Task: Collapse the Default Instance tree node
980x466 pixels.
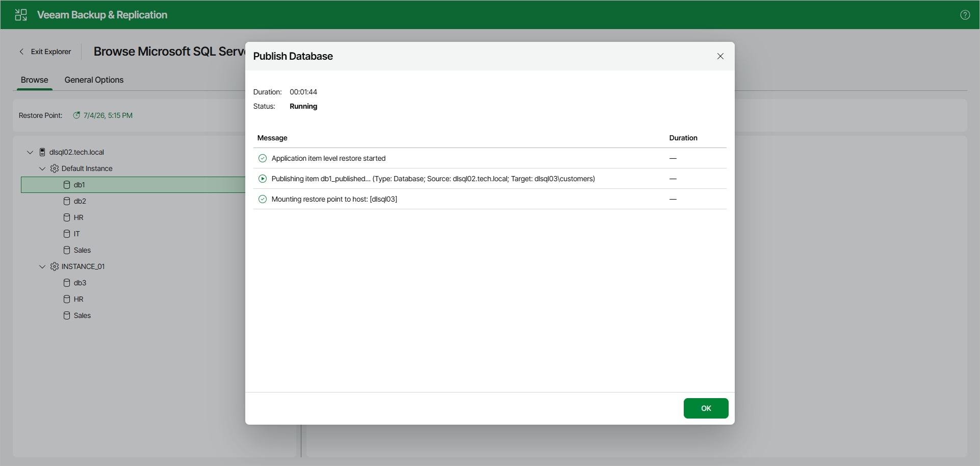Action: coord(42,168)
